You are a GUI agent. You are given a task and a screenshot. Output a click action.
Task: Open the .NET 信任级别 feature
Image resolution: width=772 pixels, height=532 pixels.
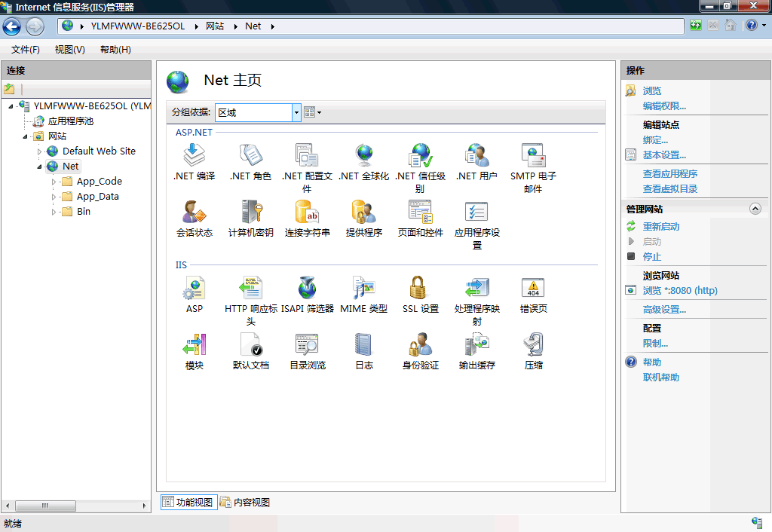[421, 168]
